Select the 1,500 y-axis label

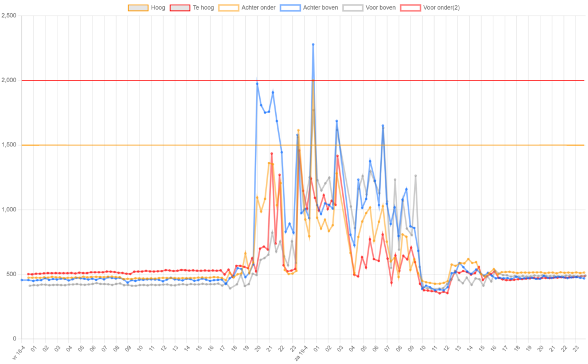point(10,145)
